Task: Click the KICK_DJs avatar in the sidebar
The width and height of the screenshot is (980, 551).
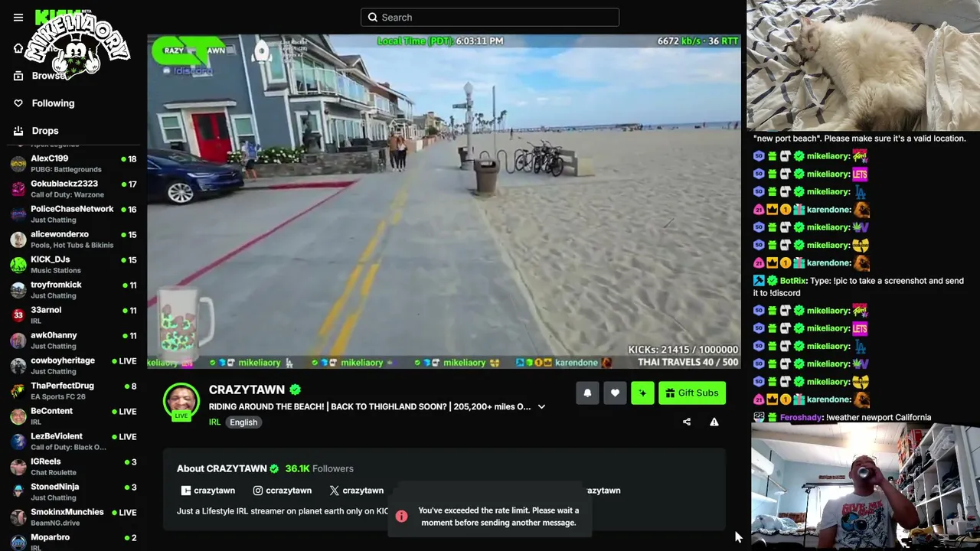Action: 18,265
